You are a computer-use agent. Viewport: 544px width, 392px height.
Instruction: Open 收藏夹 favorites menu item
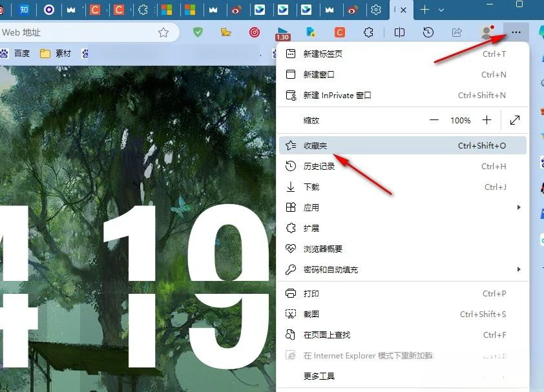tap(403, 145)
